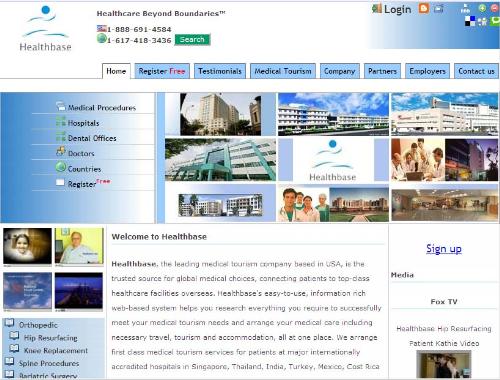Click the Sign up link
Screen dimensions: 500x380
click(x=444, y=249)
